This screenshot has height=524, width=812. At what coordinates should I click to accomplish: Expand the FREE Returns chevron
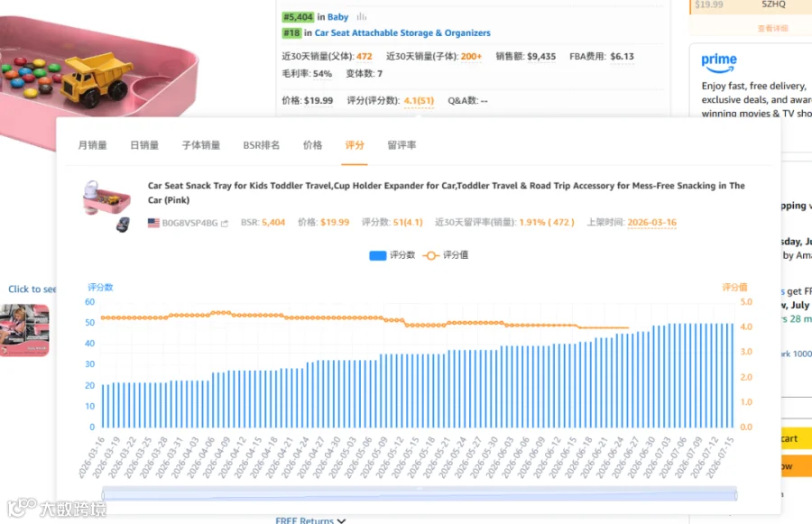[x=341, y=520]
